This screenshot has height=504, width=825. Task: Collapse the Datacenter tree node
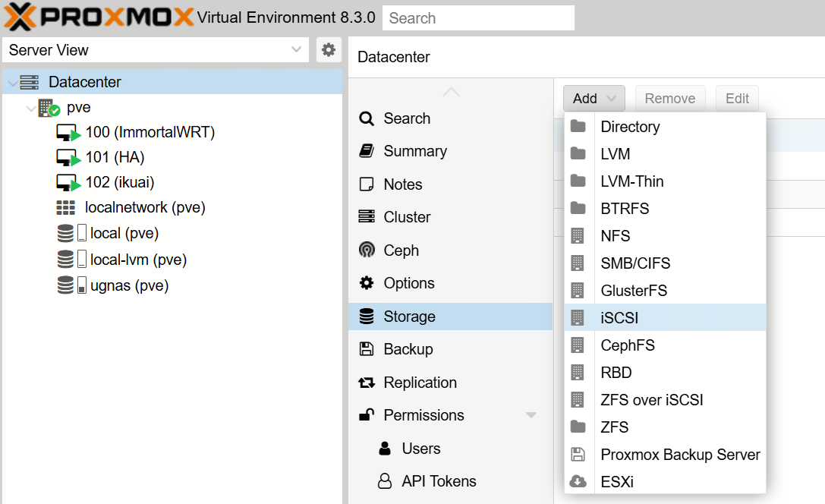pyautogui.click(x=11, y=83)
